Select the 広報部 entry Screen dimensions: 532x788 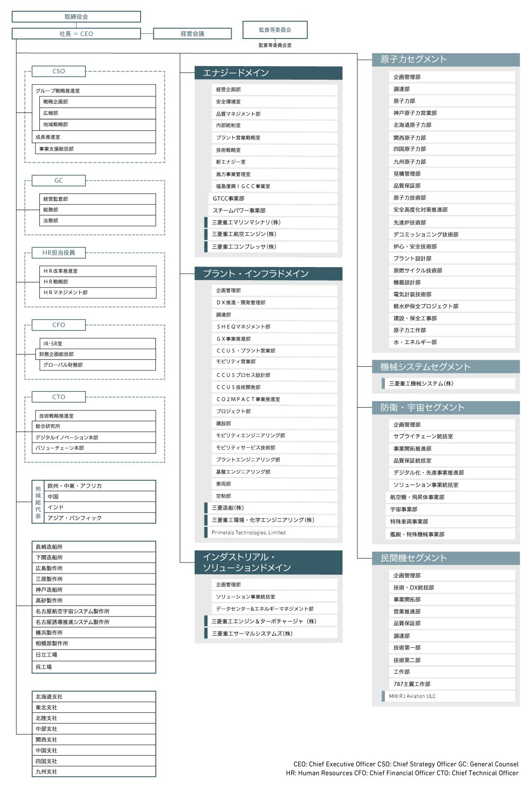click(x=98, y=113)
